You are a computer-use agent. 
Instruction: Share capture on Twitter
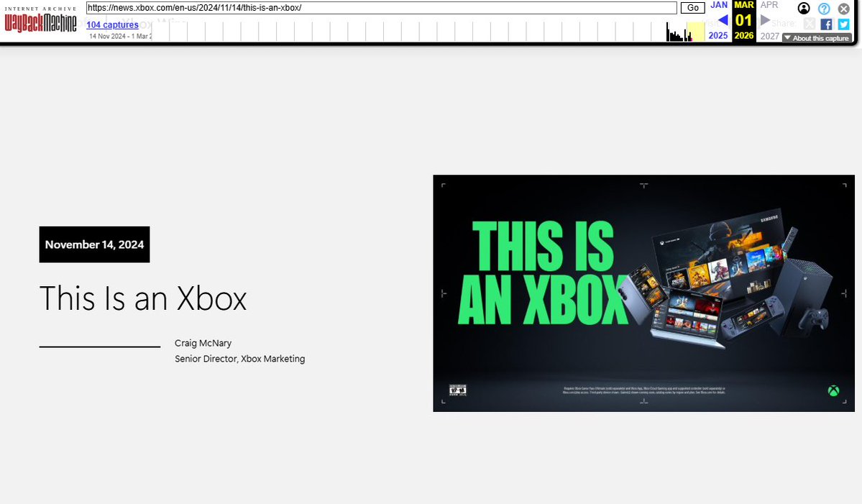pos(843,24)
